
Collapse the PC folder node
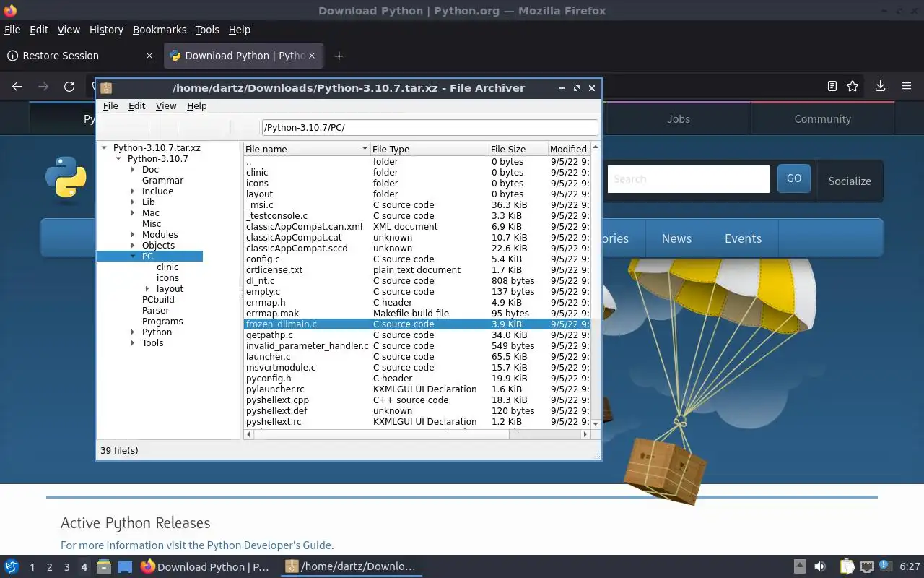(133, 256)
